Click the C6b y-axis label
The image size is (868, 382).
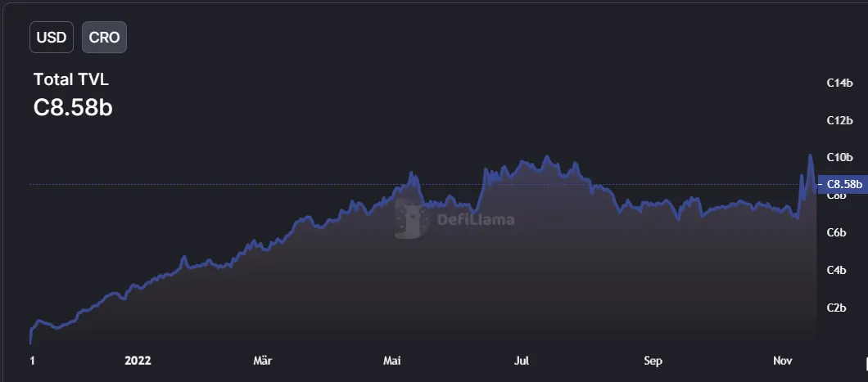[836, 233]
